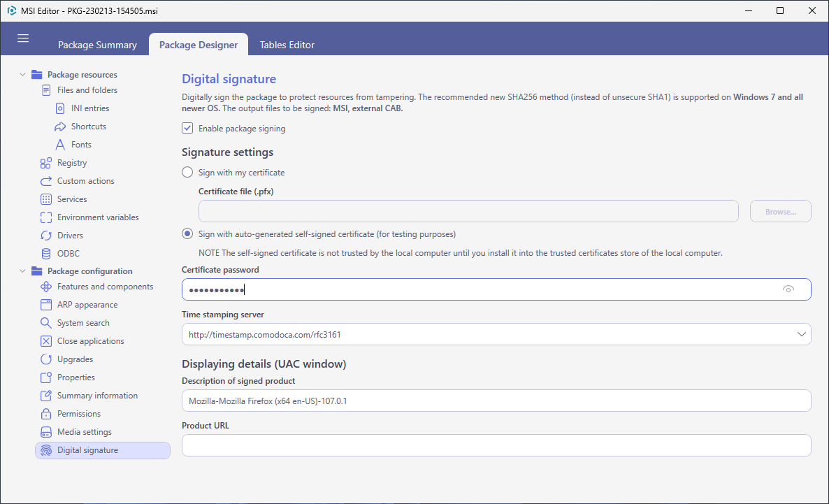This screenshot has height=504, width=829.
Task: Click the Services grid icon
Action: [46, 199]
